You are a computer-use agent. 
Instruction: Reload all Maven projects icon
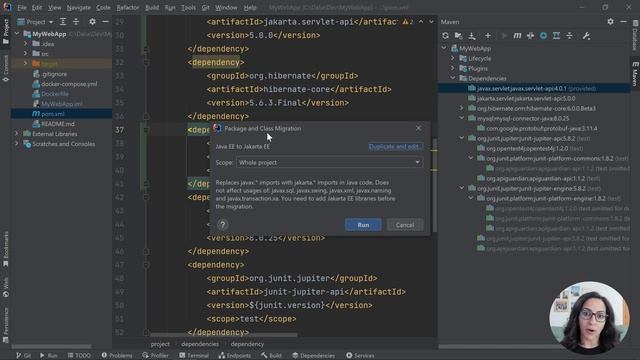click(445, 36)
